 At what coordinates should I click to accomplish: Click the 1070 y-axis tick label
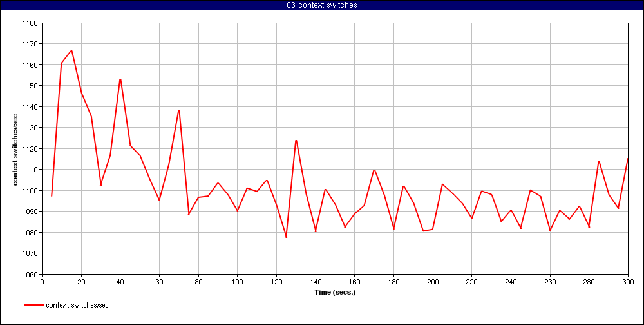[31, 253]
